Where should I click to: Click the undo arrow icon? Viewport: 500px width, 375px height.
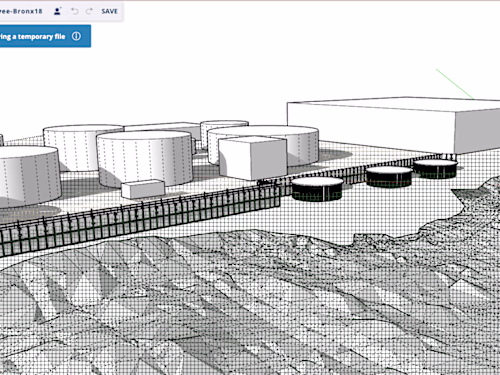(x=75, y=11)
